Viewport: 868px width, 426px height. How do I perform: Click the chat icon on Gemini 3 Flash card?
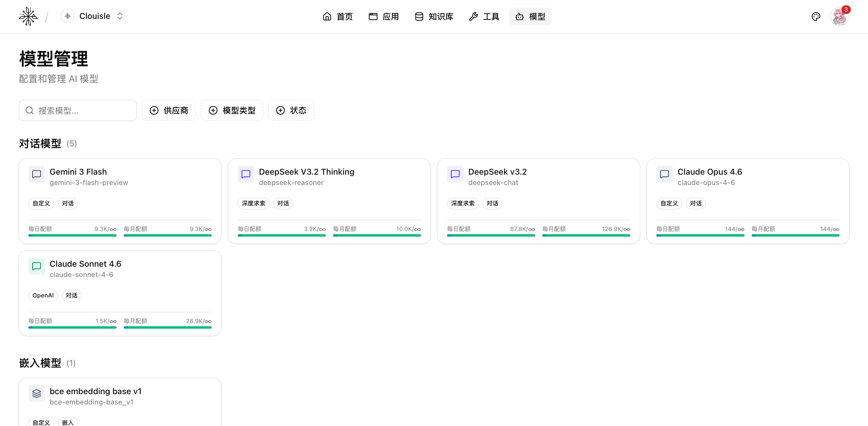[36, 174]
